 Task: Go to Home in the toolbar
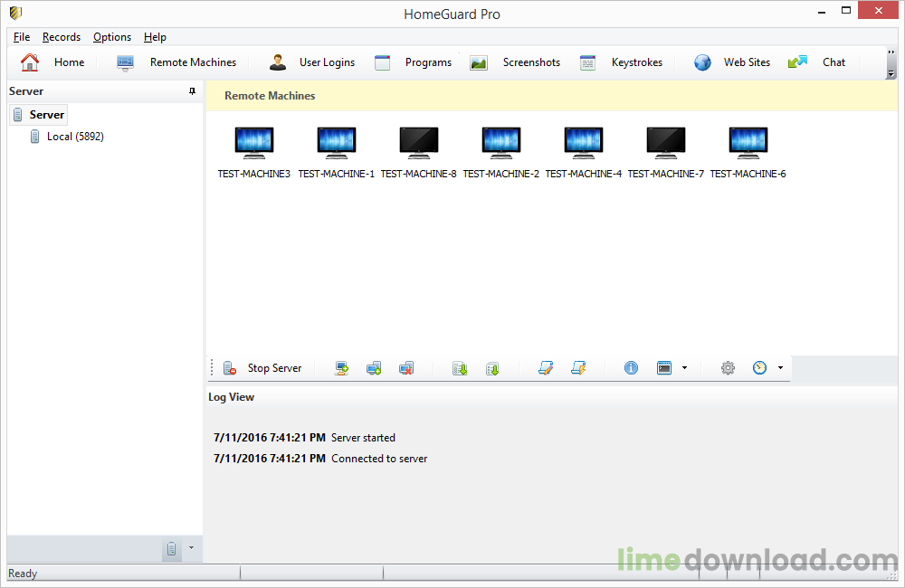pos(69,62)
